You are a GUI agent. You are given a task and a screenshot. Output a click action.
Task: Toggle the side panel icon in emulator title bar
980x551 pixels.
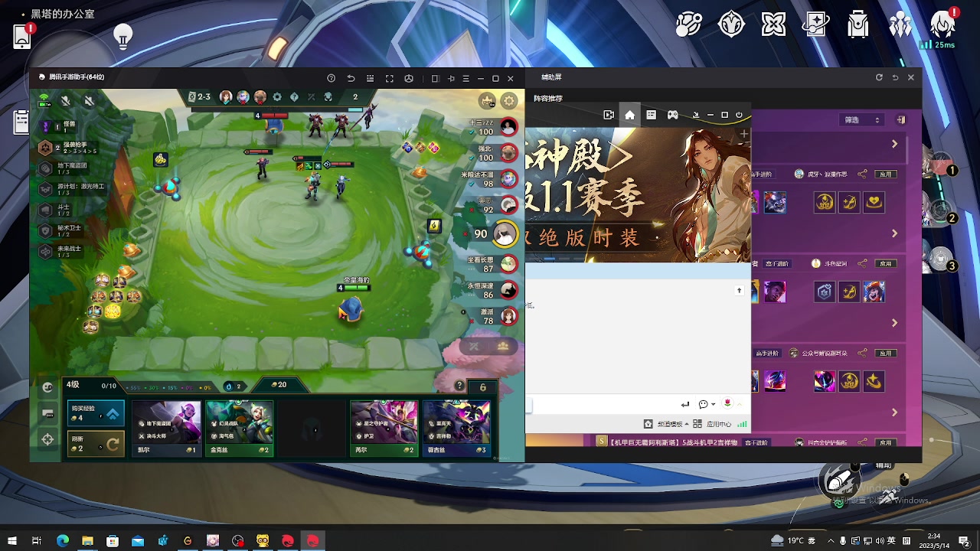coord(435,78)
